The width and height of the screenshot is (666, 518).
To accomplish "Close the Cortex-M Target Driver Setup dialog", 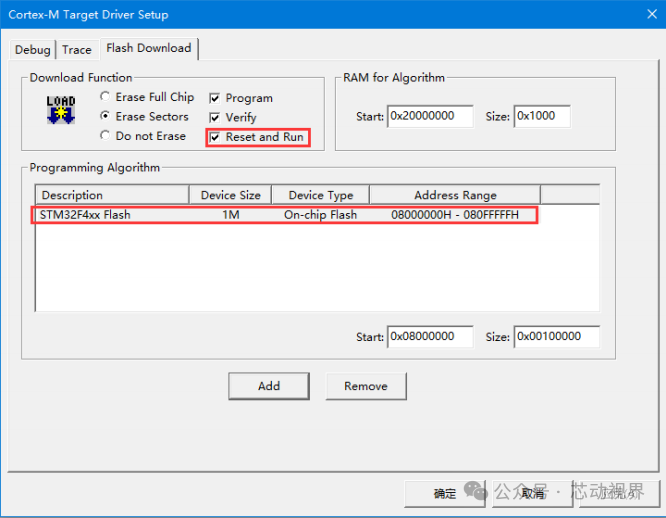I will click(652, 14).
